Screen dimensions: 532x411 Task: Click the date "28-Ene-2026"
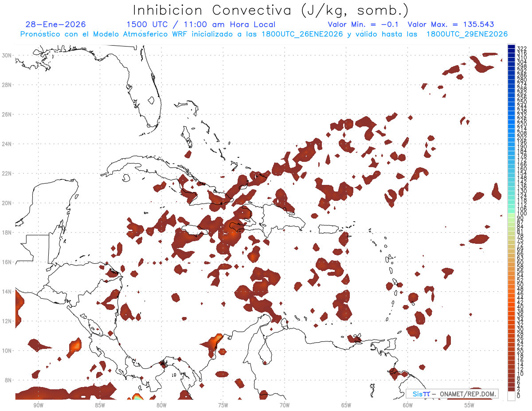(x=56, y=24)
